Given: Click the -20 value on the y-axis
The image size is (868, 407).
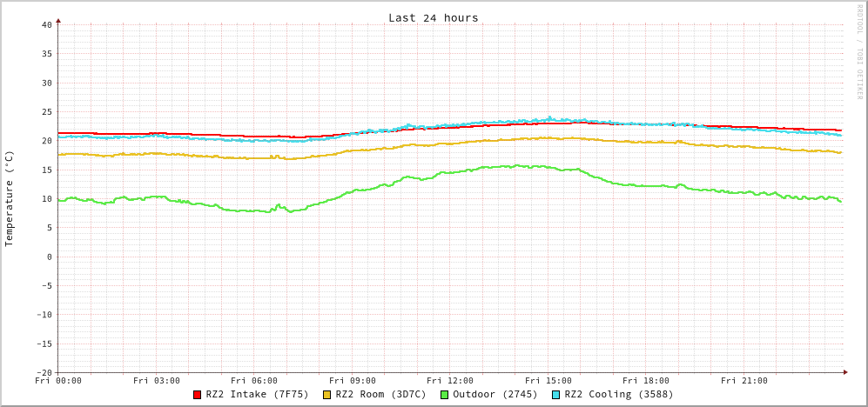Looking at the screenshot, I should tap(44, 372).
